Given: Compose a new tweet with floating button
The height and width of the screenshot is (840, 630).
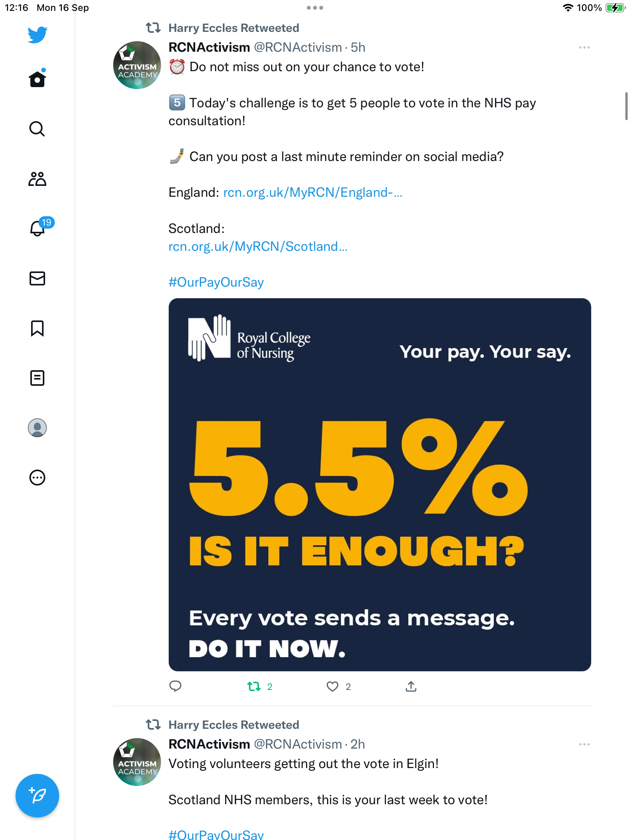Looking at the screenshot, I should click(x=37, y=796).
